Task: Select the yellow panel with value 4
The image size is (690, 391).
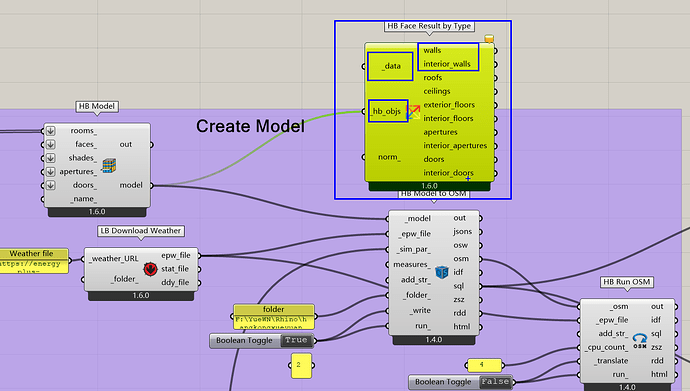Action: tap(484, 365)
